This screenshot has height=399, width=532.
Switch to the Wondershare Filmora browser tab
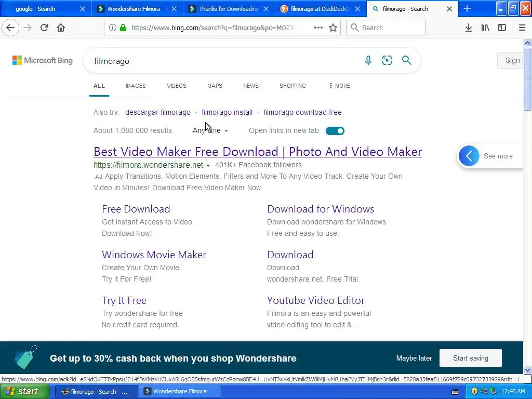click(x=134, y=9)
